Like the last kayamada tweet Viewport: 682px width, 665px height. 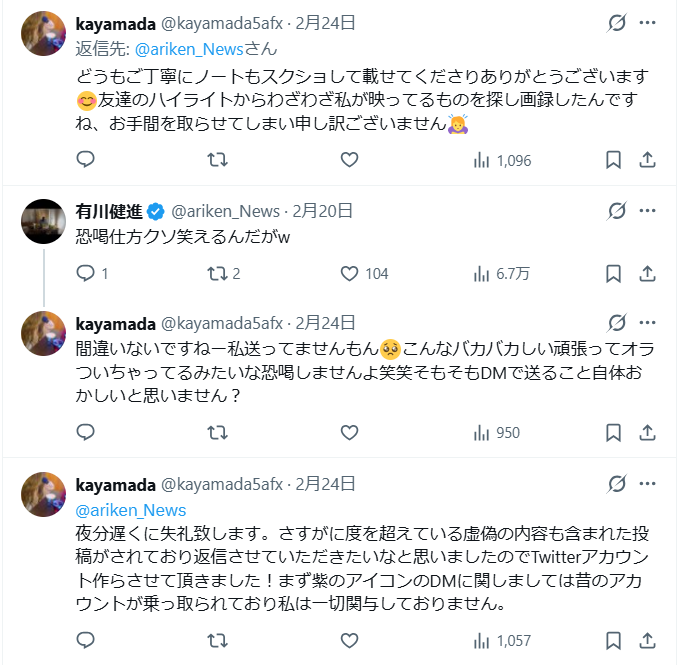349,640
